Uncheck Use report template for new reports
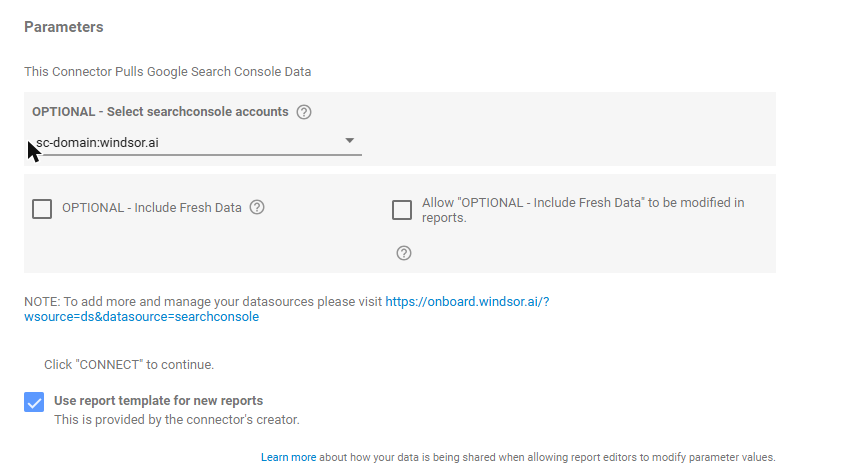 (x=34, y=402)
